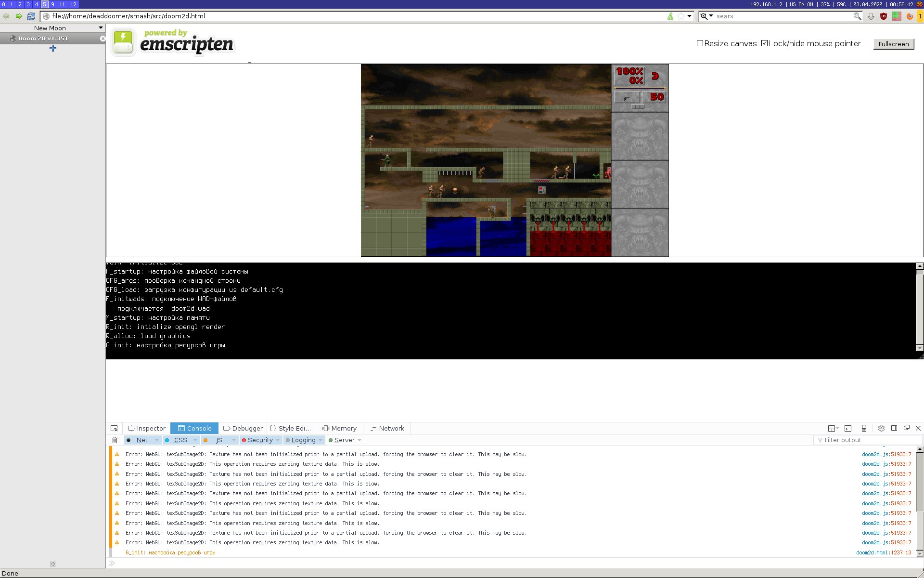This screenshot has height=578, width=924.
Task: Toggle the CSS filter button
Action: [x=177, y=440]
